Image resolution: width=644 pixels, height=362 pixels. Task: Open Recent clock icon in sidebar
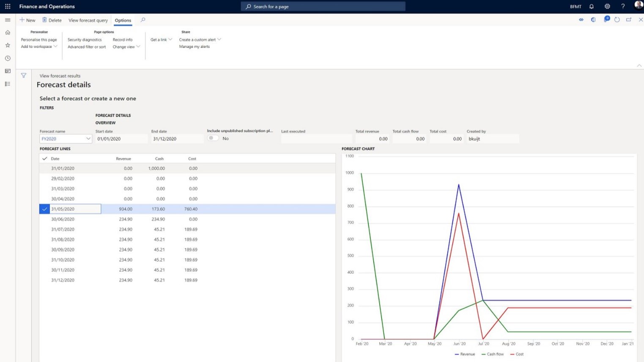[8, 58]
